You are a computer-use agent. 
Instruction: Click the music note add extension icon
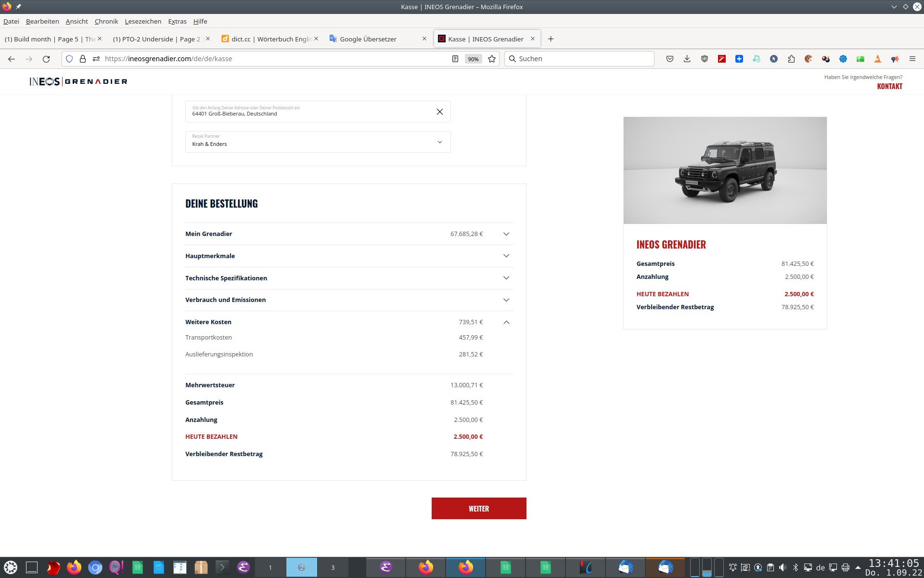757,59
